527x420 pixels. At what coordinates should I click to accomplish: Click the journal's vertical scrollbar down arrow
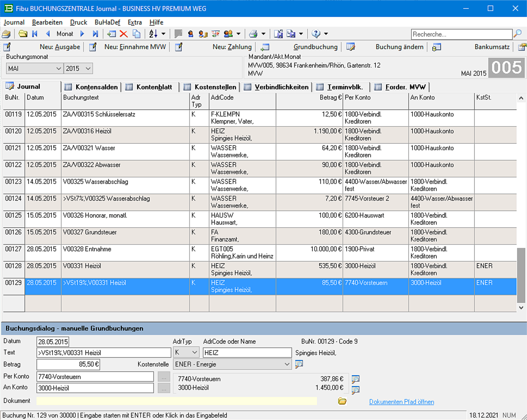(x=521, y=308)
